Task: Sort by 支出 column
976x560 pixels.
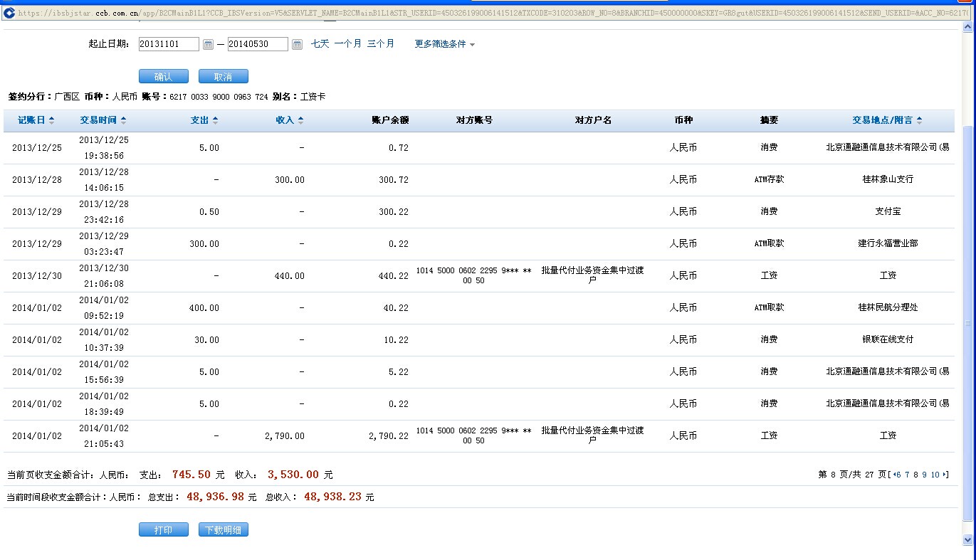Action: (x=204, y=120)
